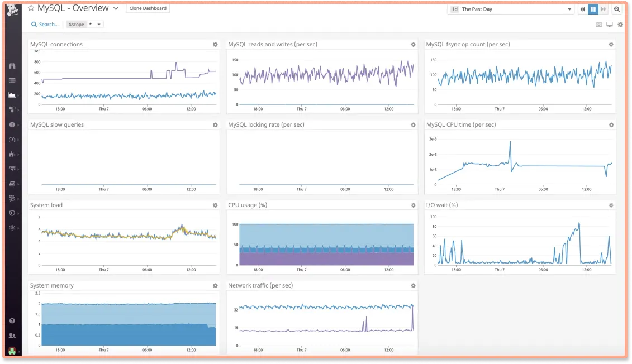Expand the MySQL - Overview title dropdown
This screenshot has height=364, width=632.
point(116,8)
